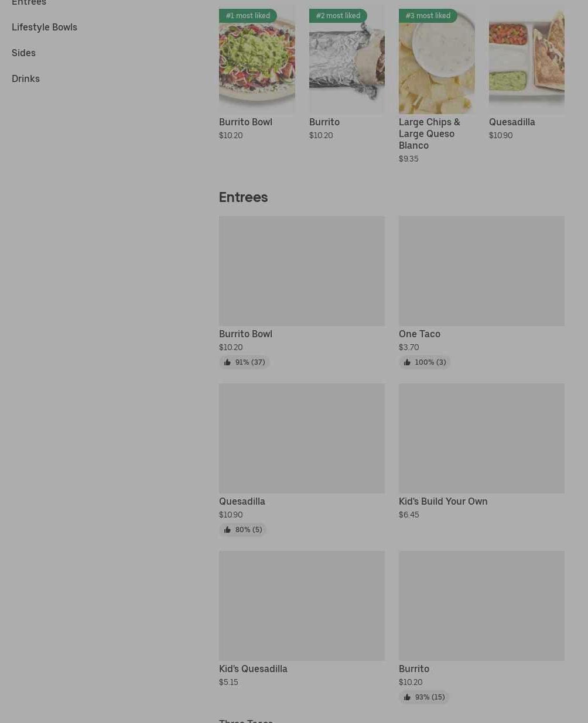This screenshot has width=588, height=723.
Task: Click featured Burrito Bowl guacamole photo
Action: (x=257, y=60)
